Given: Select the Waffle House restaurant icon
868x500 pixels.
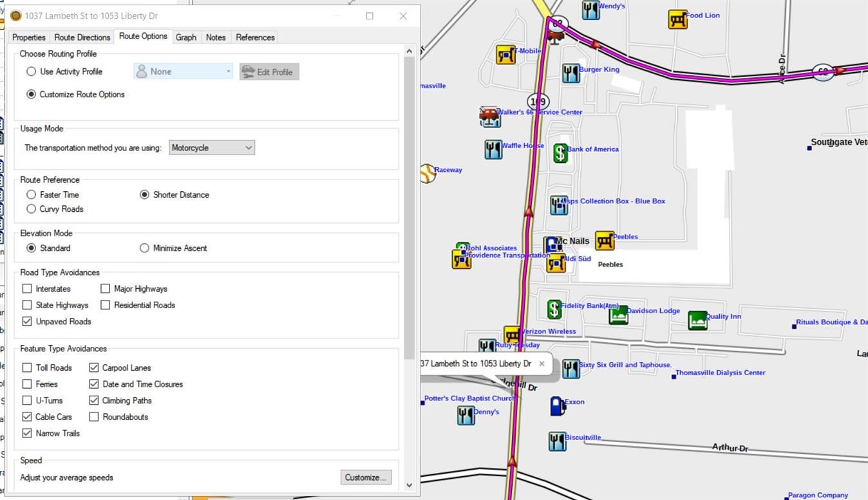Looking at the screenshot, I should 493,149.
